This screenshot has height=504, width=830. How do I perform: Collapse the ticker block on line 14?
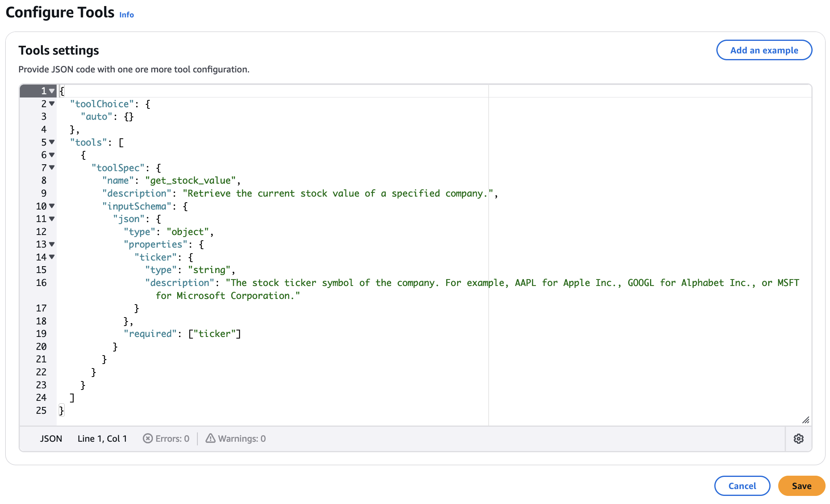click(52, 257)
